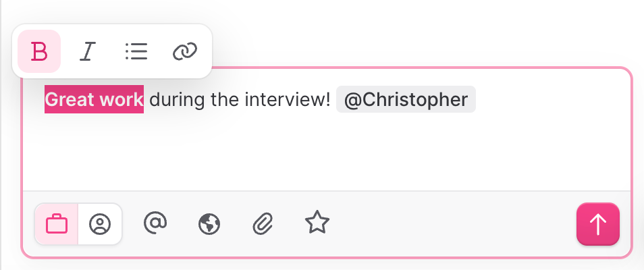Attach a file with the paperclip icon
This screenshot has height=270, width=644.
click(262, 223)
